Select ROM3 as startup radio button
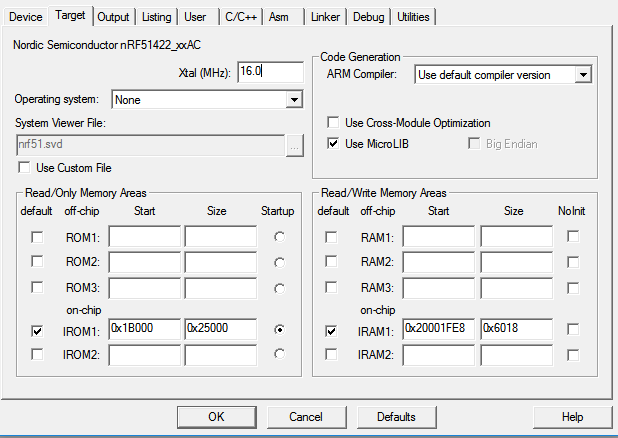The width and height of the screenshot is (618, 438). coord(279,289)
